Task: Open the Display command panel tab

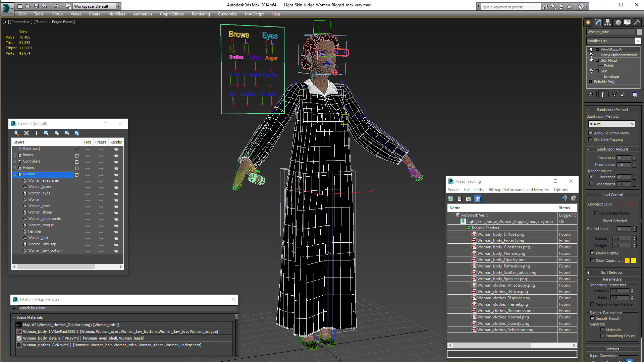Action: (x=627, y=22)
